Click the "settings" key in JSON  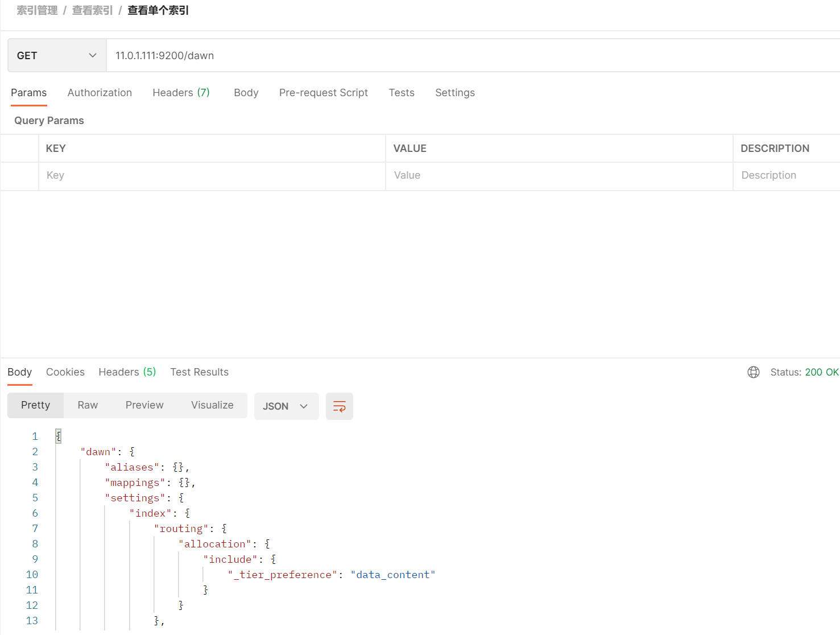tap(135, 498)
